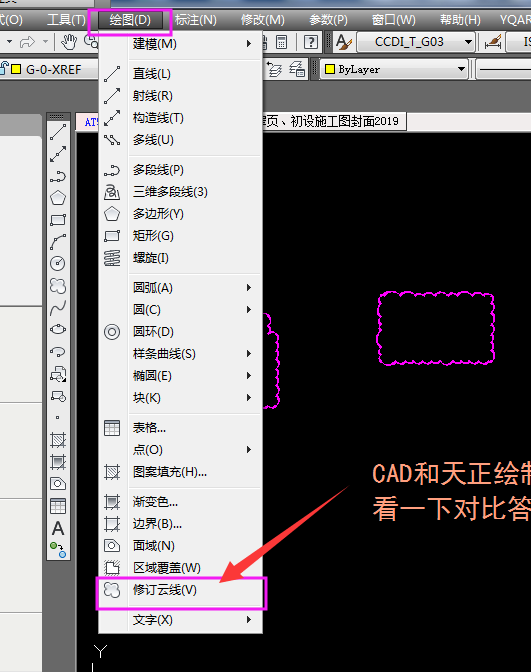
Task: Expand the 样条曲线(S) submenu arrow
Action: [249, 354]
